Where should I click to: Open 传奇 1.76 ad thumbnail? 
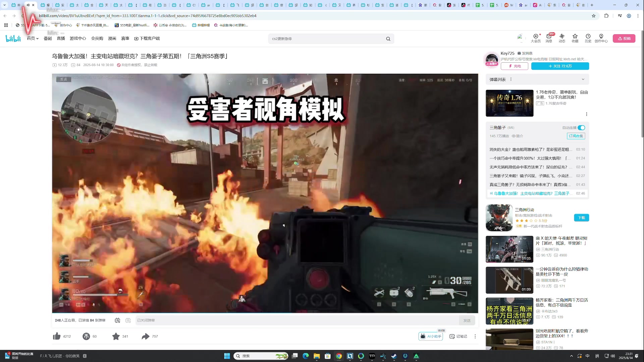pos(509,103)
